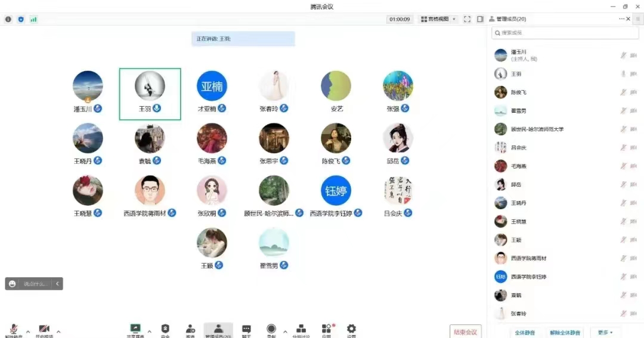Toggle your microphone mute in toolbar
The width and height of the screenshot is (644, 338).
point(13,330)
